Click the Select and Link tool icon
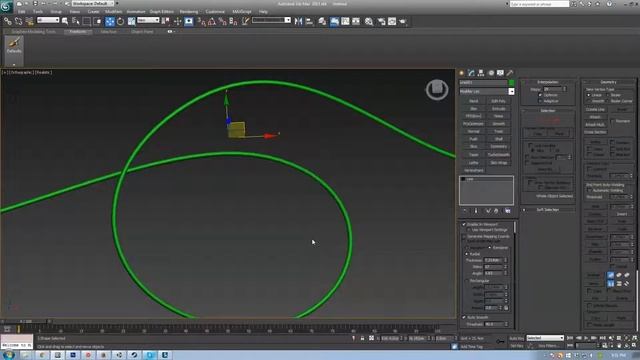The image size is (640, 360). (x=8, y=21)
